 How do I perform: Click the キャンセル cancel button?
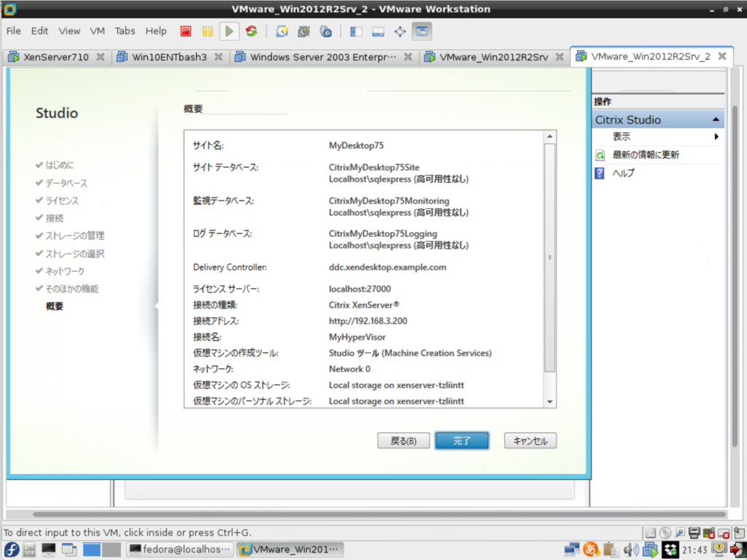530,440
